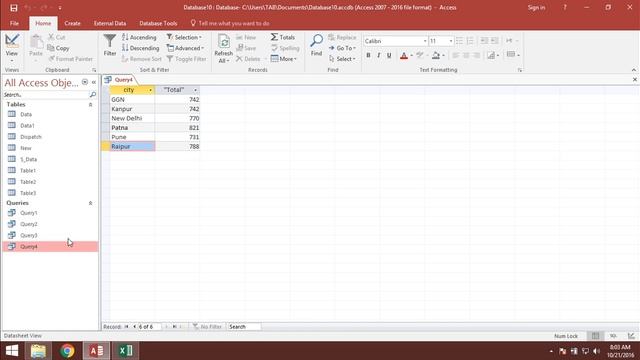Viewport: 640px width, 360px height.
Task: Sort records Descending
Action: pyautogui.click(x=141, y=48)
